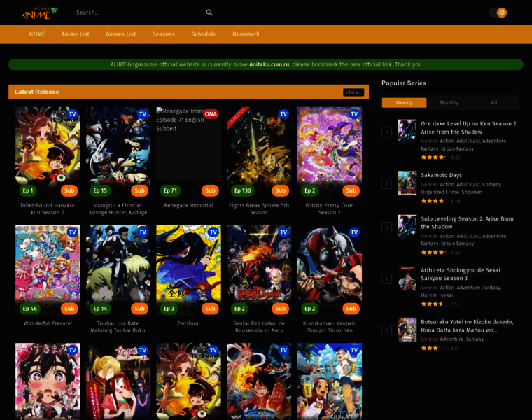The height and width of the screenshot is (420, 532).
Task: Type in the Search input field
Action: (136, 13)
